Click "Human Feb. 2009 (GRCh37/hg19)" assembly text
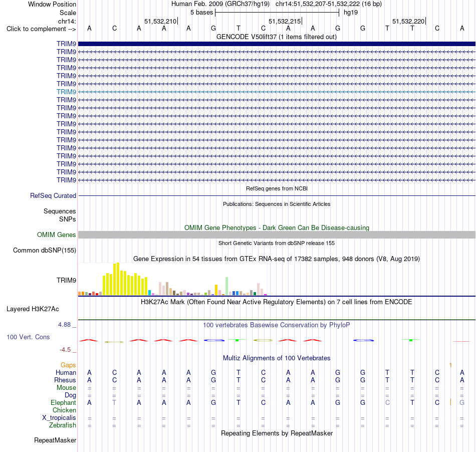 220,4
